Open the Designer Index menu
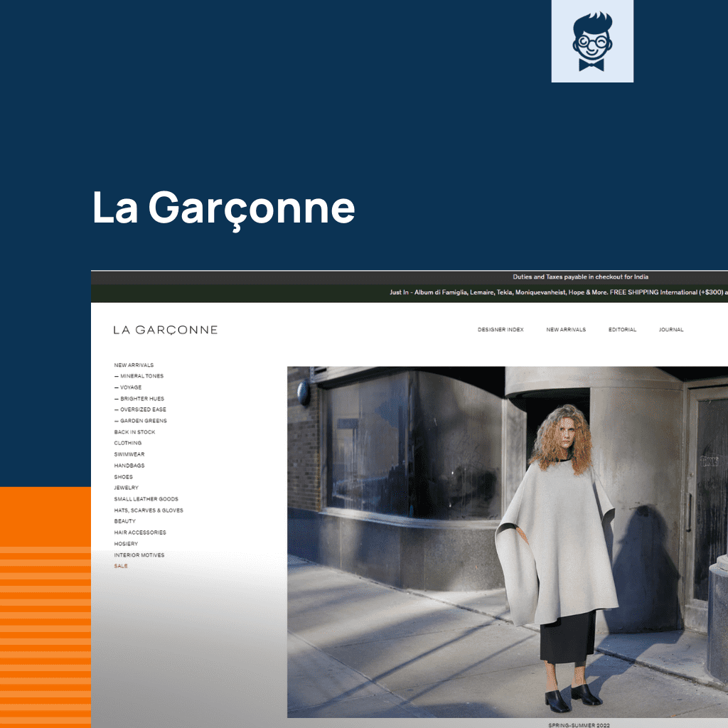 500,330
